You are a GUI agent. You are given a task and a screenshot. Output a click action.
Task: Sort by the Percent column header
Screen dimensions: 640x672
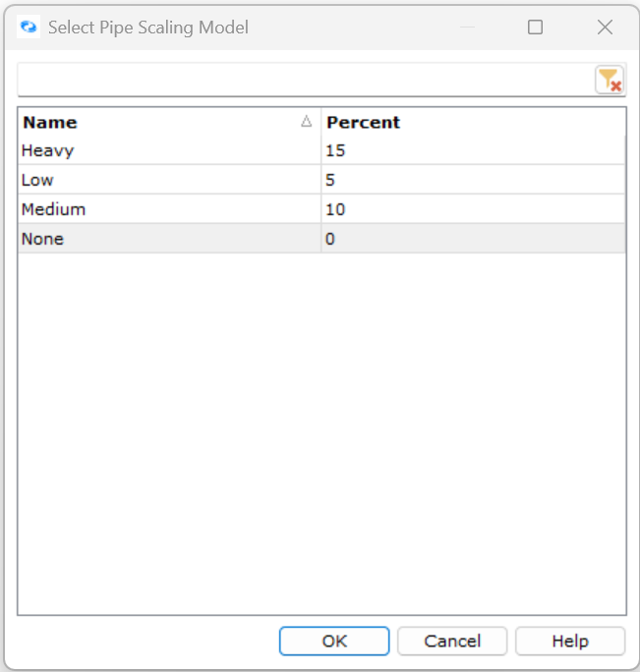tap(473, 123)
